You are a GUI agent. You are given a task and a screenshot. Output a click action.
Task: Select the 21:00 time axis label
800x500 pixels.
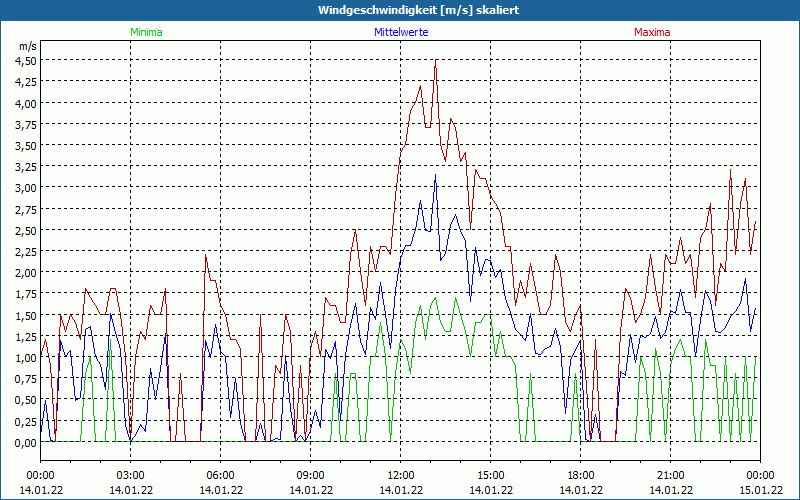670,475
